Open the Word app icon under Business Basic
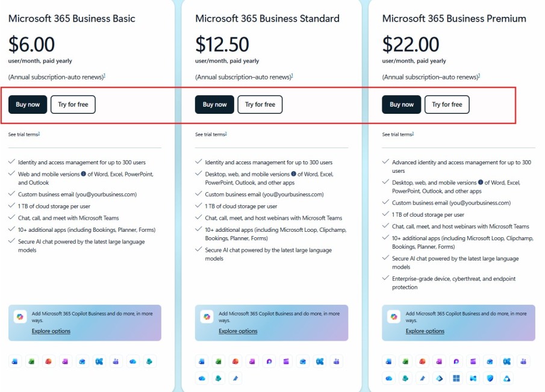The height and width of the screenshot is (392, 545). pos(14,362)
